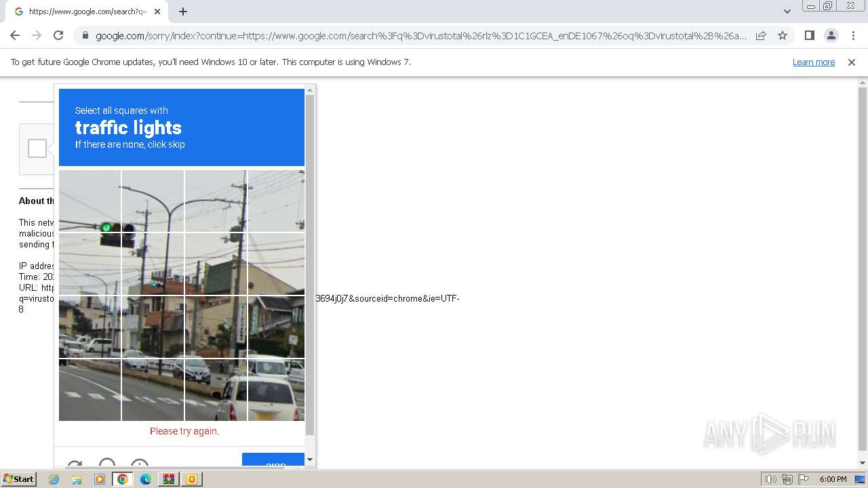Select tile with curved street lamp top
The image size is (868, 488).
pyautogui.click(x=153, y=201)
